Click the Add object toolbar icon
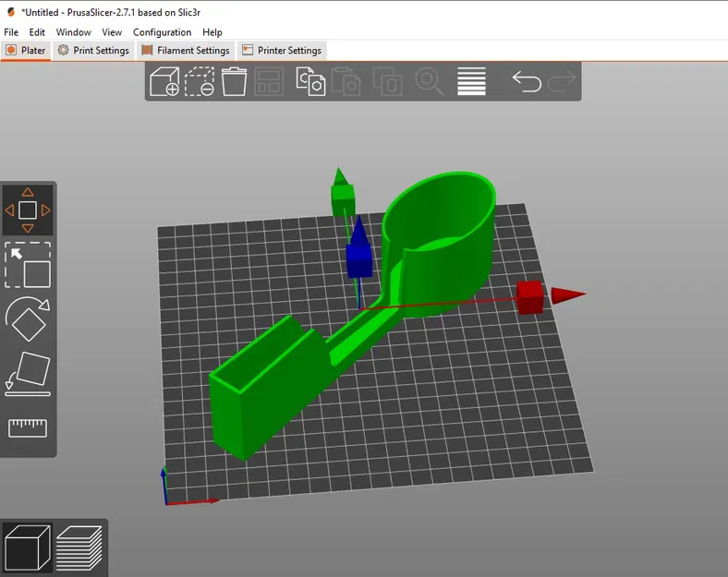 pos(164,81)
